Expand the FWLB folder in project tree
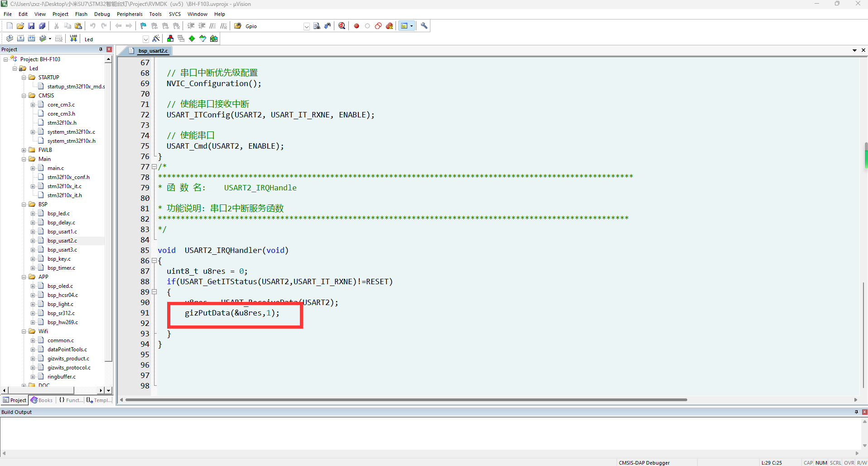 click(x=24, y=150)
